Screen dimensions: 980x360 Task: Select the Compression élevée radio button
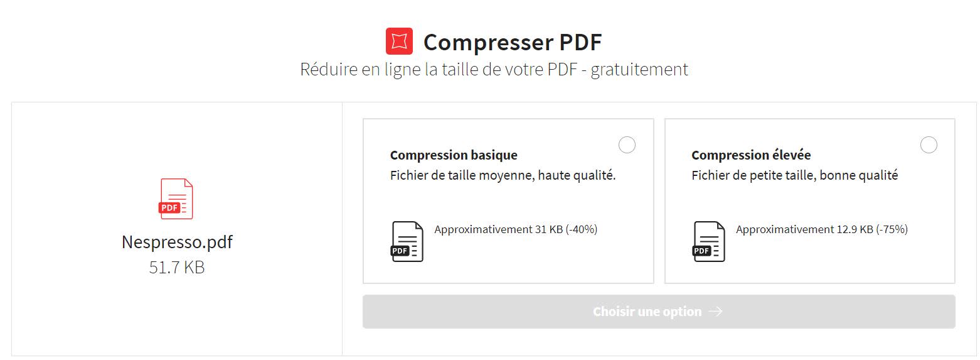pos(929,145)
